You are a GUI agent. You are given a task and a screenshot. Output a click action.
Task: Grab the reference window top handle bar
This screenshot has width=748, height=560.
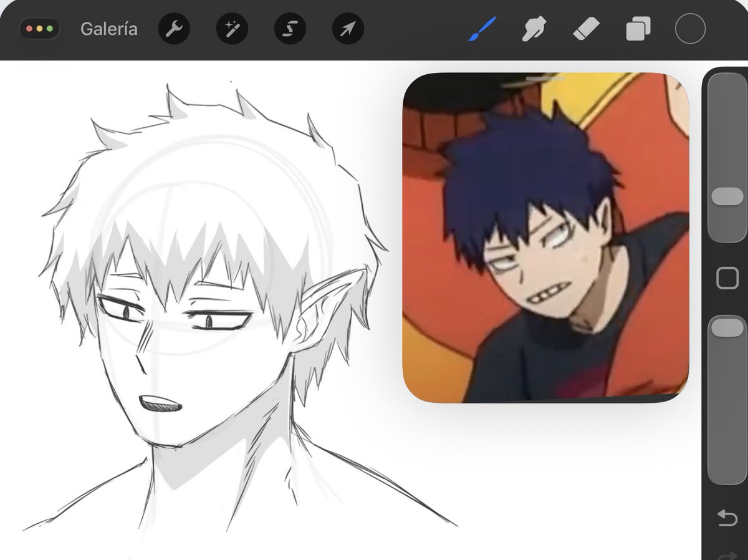coord(546,79)
